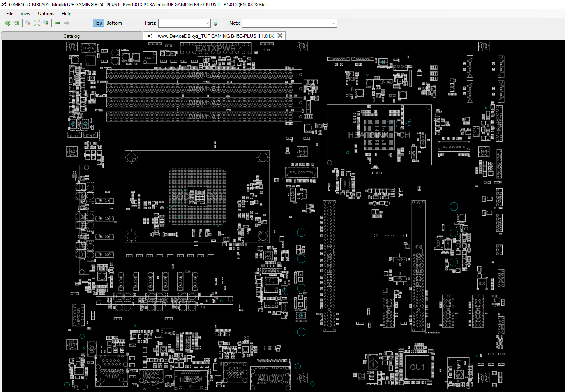Image resolution: width=565 pixels, height=392 pixels.
Task: Open the File menu
Action: (x=10, y=13)
